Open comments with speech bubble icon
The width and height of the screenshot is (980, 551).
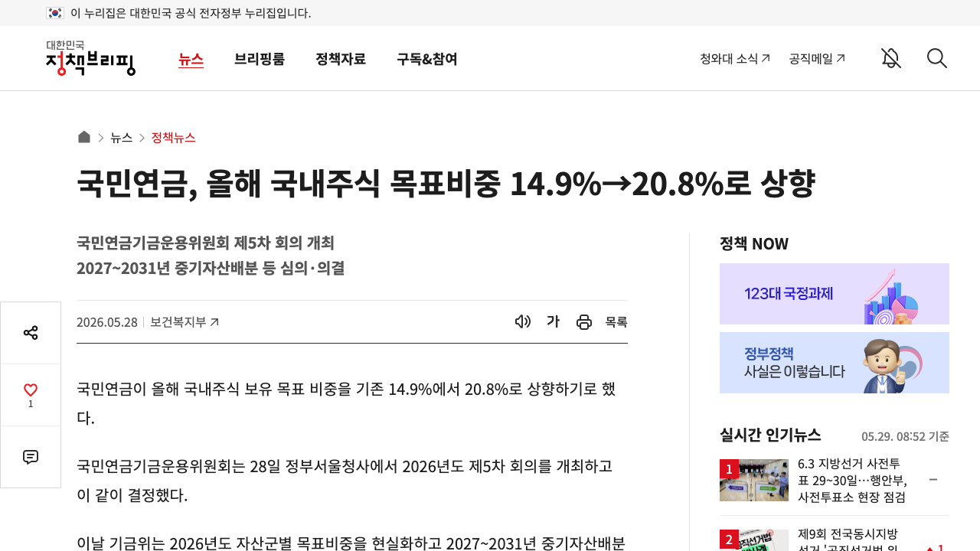(x=31, y=457)
